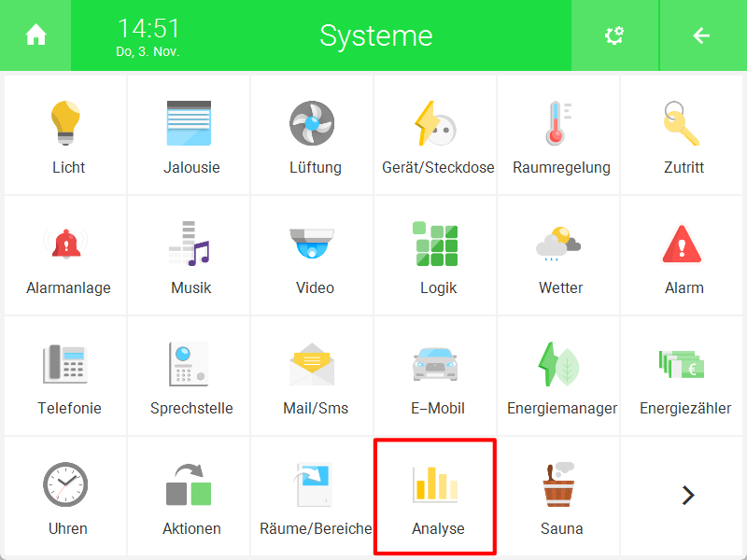Select the Lüftung fan icon

(x=312, y=123)
